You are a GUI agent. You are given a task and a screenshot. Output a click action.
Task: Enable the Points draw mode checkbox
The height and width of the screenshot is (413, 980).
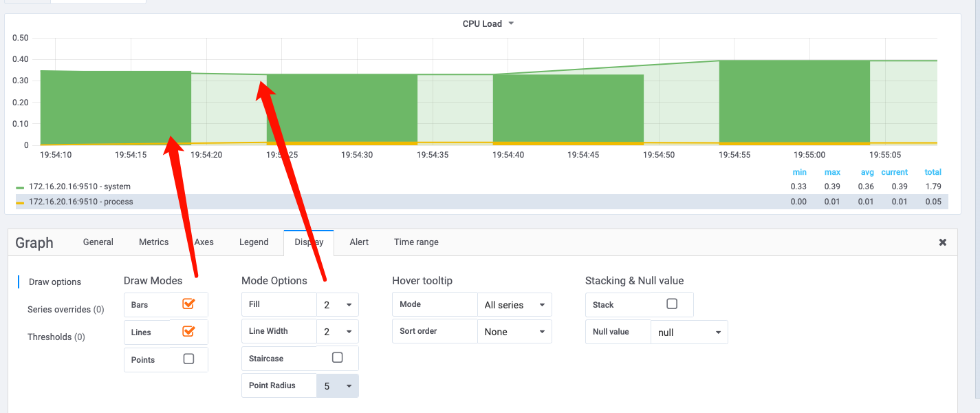click(188, 359)
